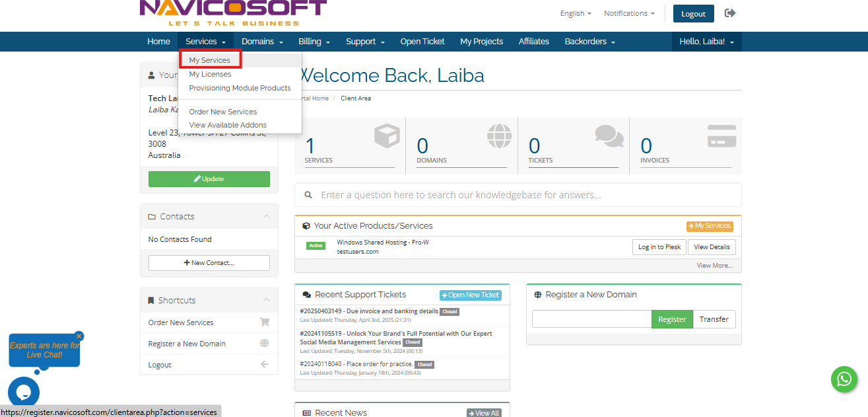Open the English language dropdown
This screenshot has height=417, width=868.
[x=576, y=13]
